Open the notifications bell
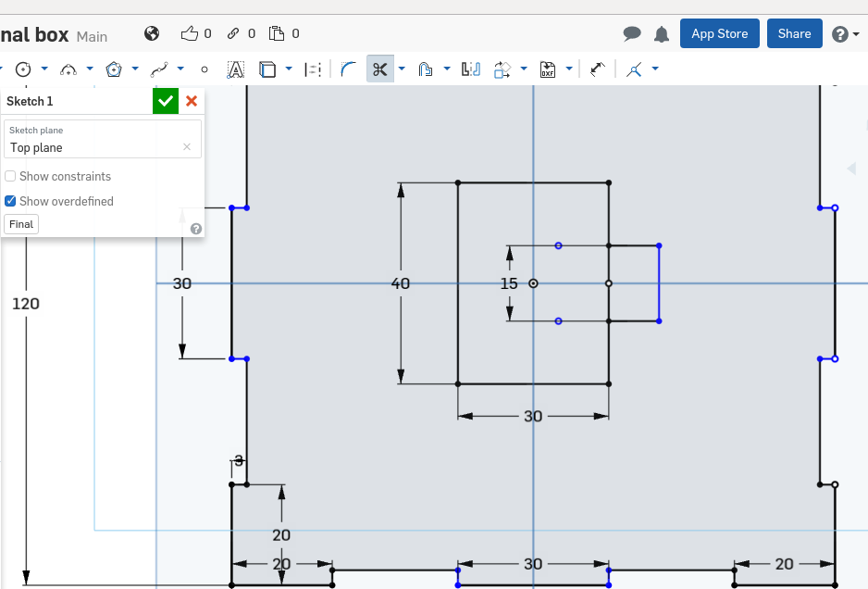Image resolution: width=868 pixels, height=589 pixels. (661, 34)
